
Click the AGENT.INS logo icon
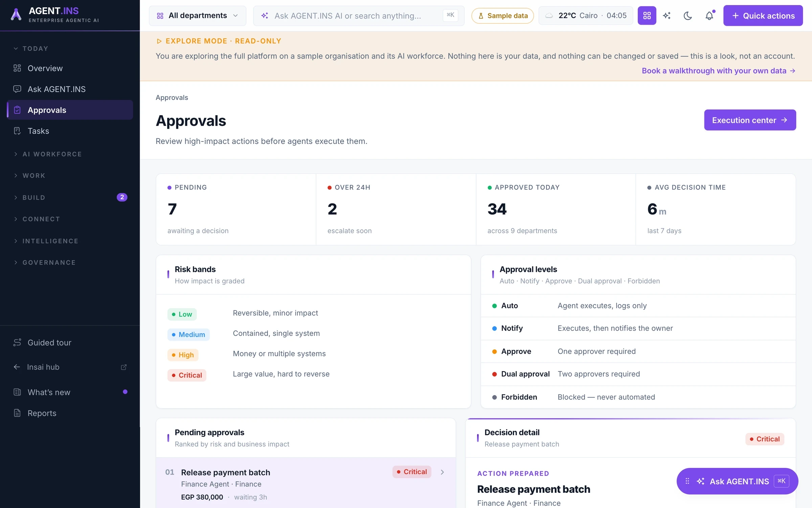[16, 15]
